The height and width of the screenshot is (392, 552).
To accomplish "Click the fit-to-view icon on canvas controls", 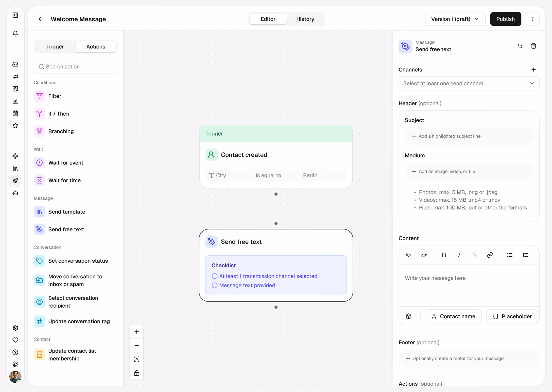I will pos(137,359).
